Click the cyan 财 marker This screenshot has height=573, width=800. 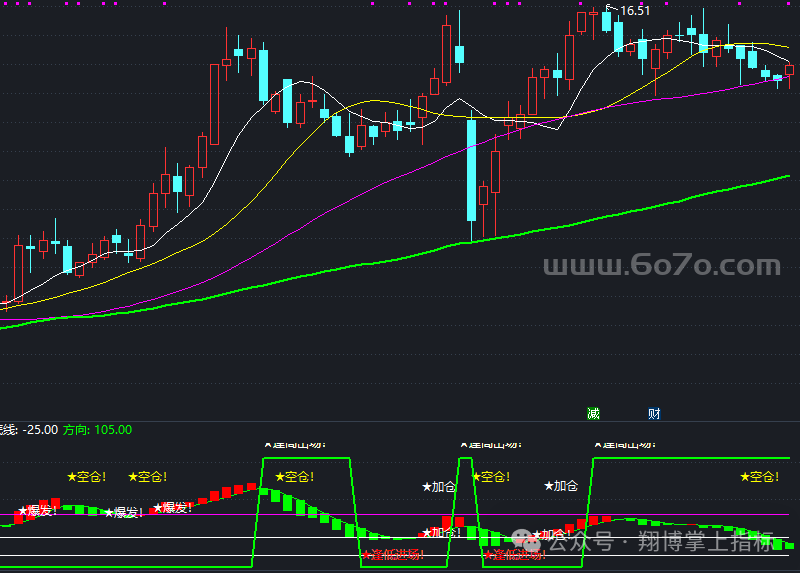click(653, 413)
